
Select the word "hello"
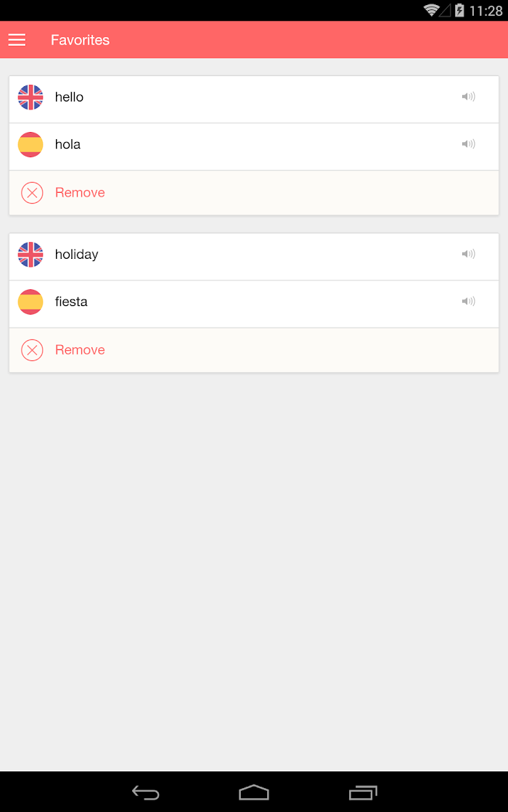[69, 97]
